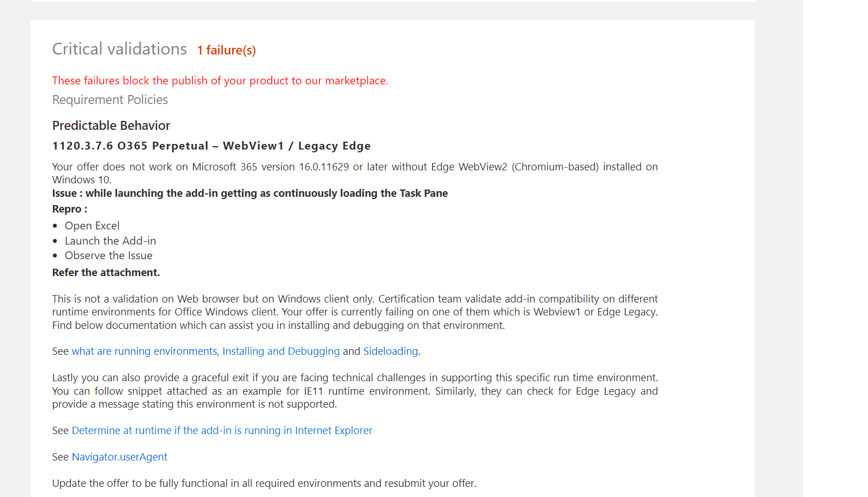
Task: Click the 'Issue : while launching the add-in' line
Action: coord(250,193)
